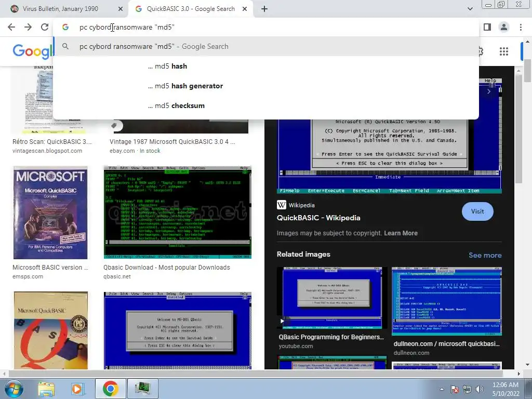Toggle the browser side panel
Viewport: 532px width, 399px height.
[x=487, y=27]
